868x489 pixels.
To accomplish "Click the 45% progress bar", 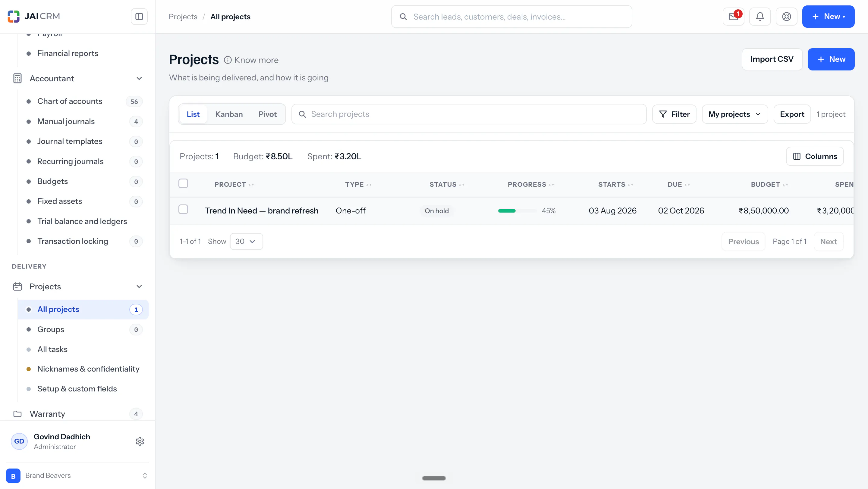I will point(517,211).
